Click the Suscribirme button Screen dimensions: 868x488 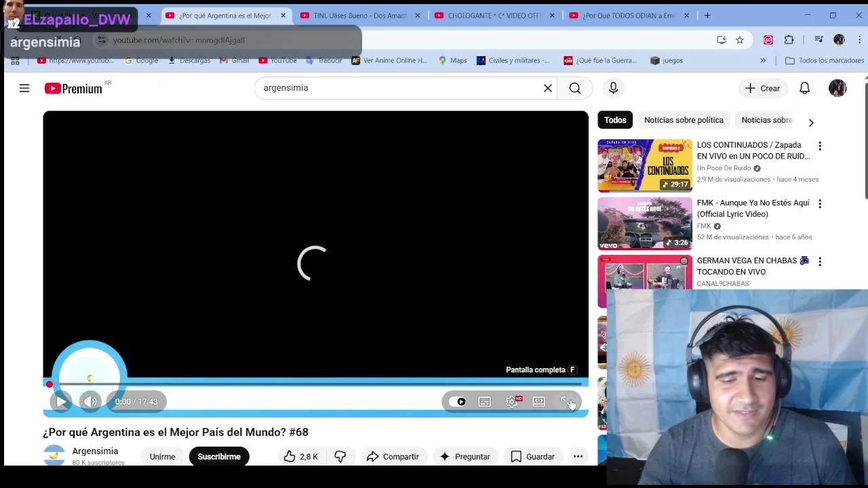219,456
